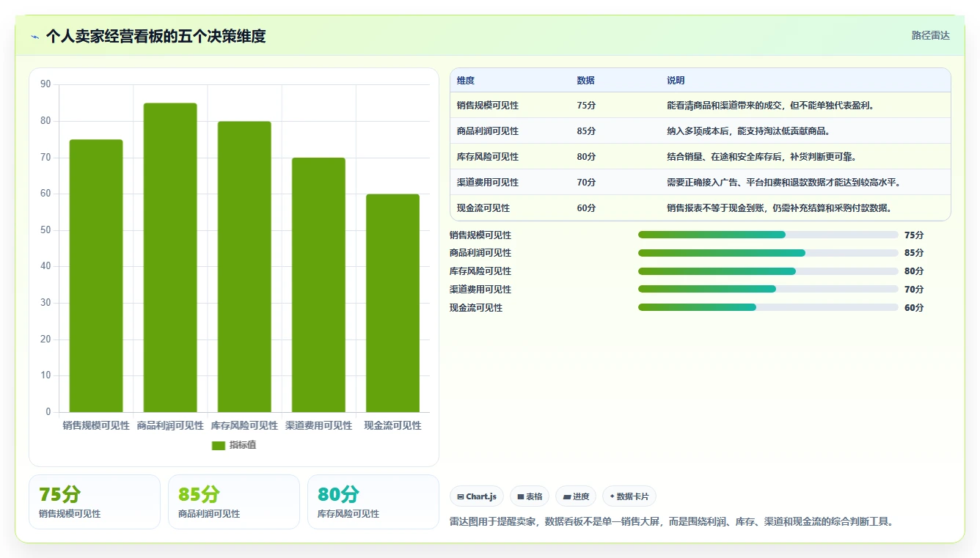
Task: Click the 60分 progress bar for 现金流可见性
Action: tap(768, 307)
